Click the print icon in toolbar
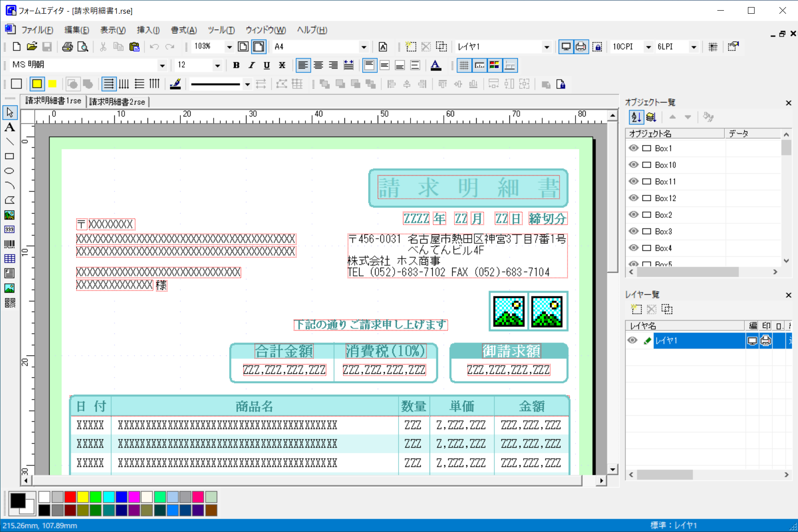This screenshot has width=798, height=532. (x=67, y=47)
